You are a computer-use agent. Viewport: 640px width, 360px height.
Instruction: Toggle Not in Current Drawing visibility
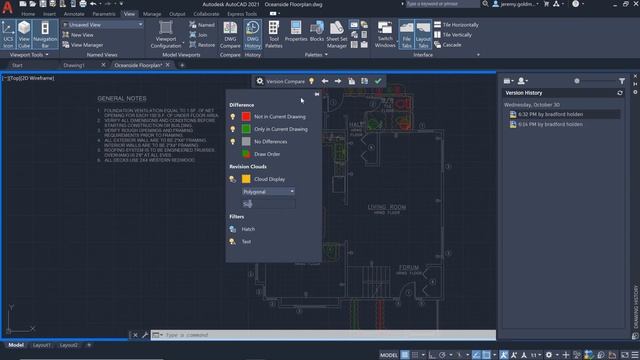coord(233,117)
